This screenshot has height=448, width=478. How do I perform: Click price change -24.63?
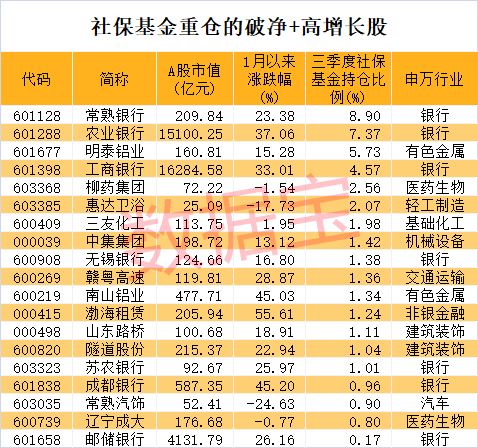pyautogui.click(x=271, y=404)
